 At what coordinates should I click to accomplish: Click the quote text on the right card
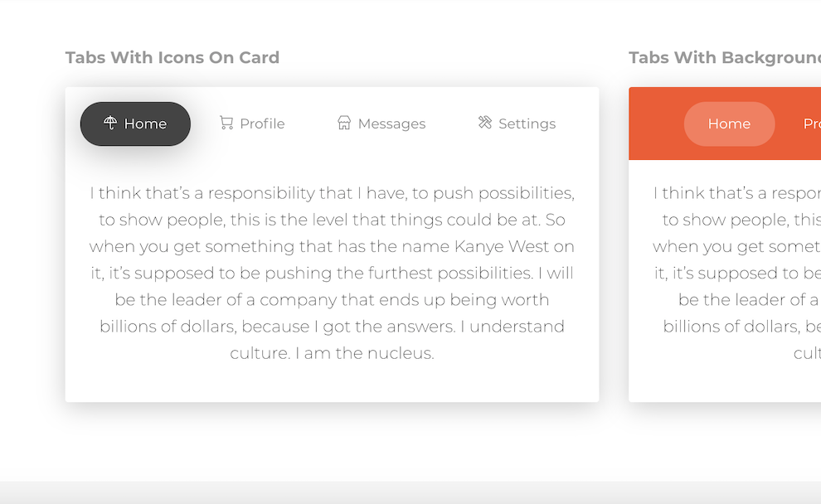pyautogui.click(x=736, y=273)
